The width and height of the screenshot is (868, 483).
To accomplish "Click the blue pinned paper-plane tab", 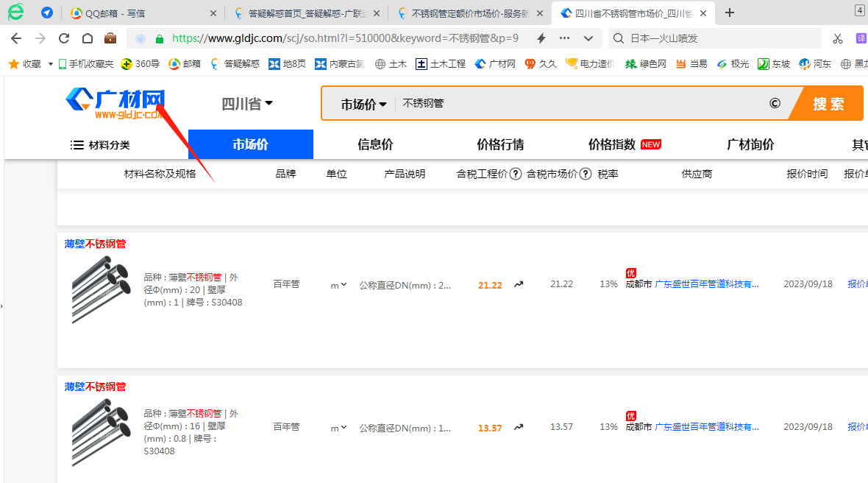I will [x=47, y=13].
